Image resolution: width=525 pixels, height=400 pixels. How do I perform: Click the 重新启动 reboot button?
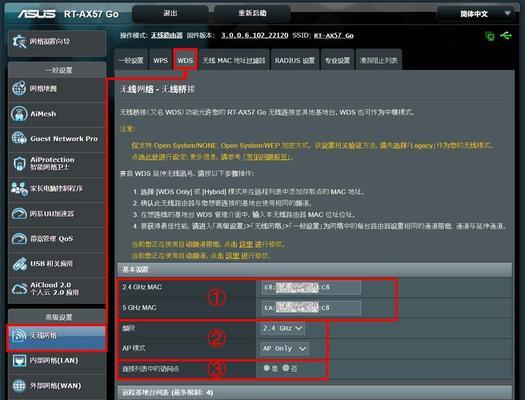(x=252, y=13)
